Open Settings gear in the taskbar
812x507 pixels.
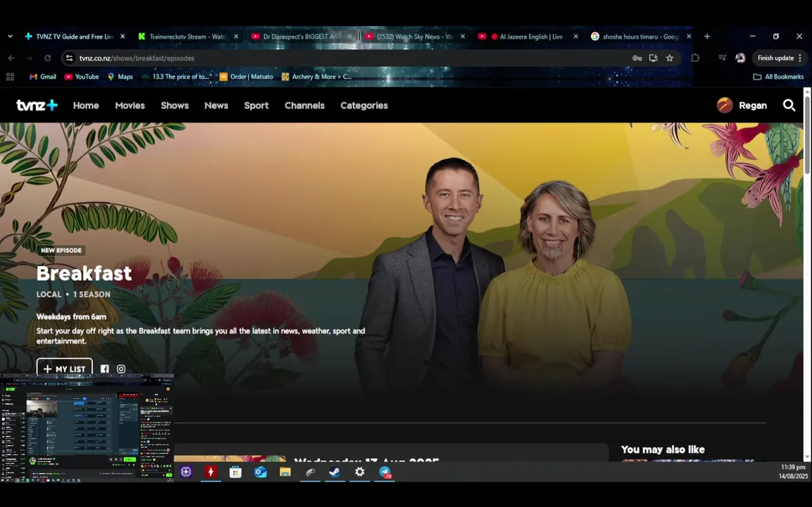point(360,472)
